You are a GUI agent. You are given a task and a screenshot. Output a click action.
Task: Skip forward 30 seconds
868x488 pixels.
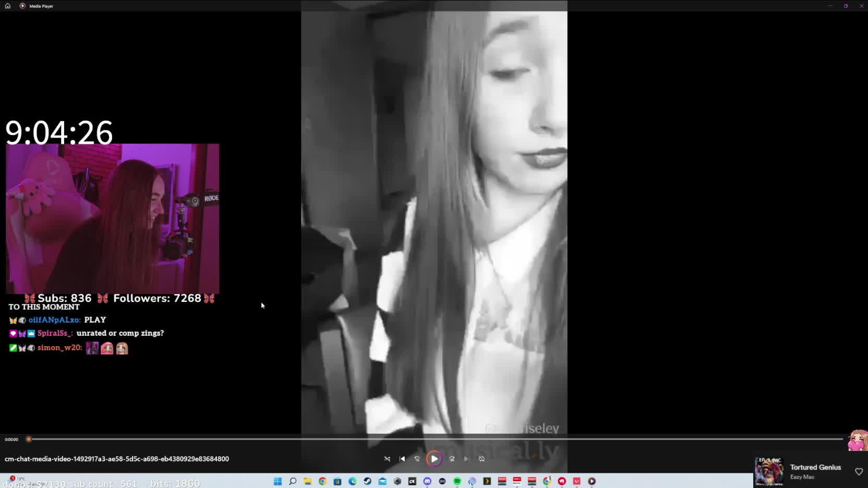point(452,459)
